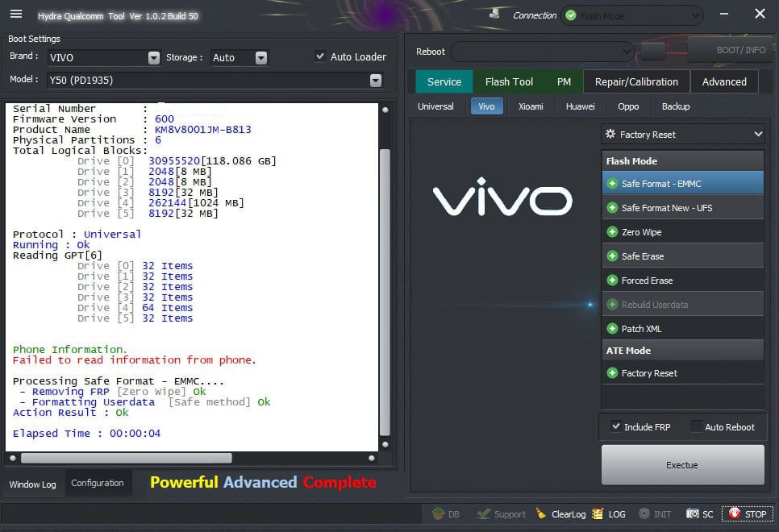Click the 'Elapsed Time : 00:00:04' log line
Screen dimensions: 779x532
tap(86, 433)
